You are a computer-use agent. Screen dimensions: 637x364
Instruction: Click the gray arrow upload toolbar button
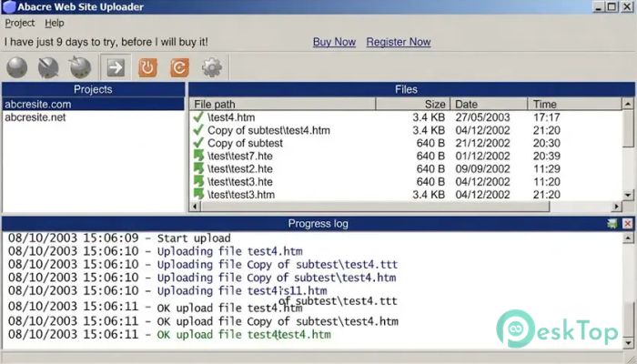click(116, 67)
